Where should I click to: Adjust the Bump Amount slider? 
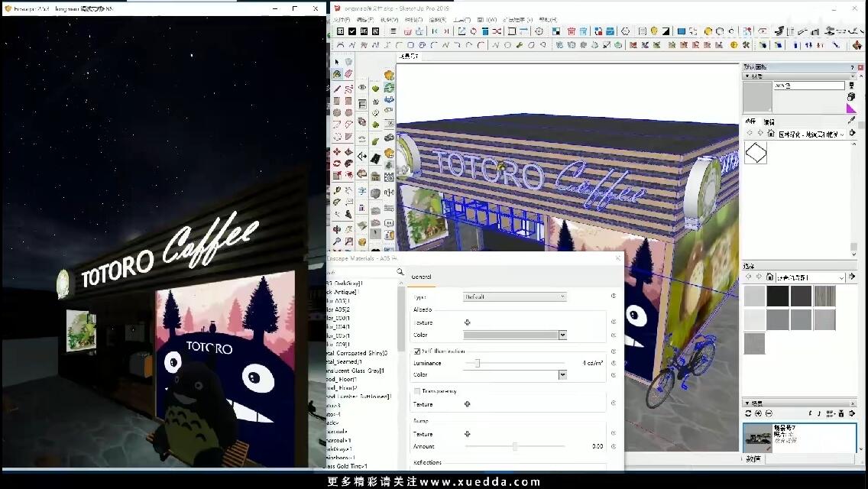515,446
